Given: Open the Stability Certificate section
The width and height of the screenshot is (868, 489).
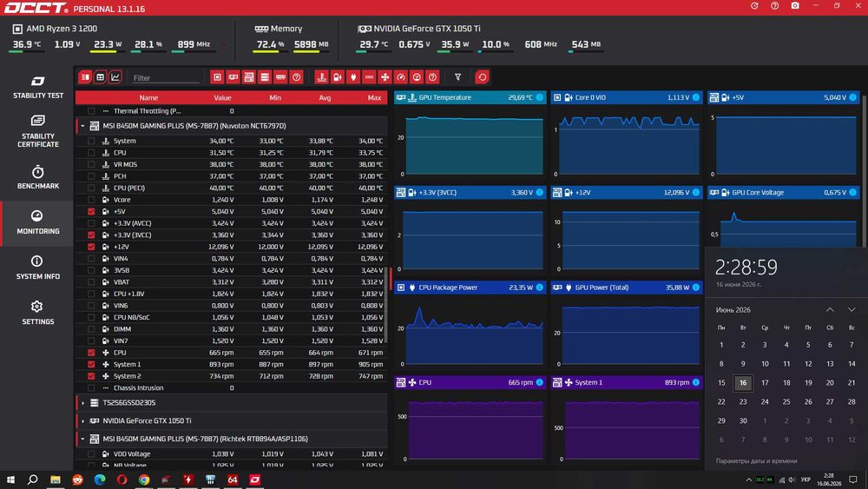Looking at the screenshot, I should point(37,131).
